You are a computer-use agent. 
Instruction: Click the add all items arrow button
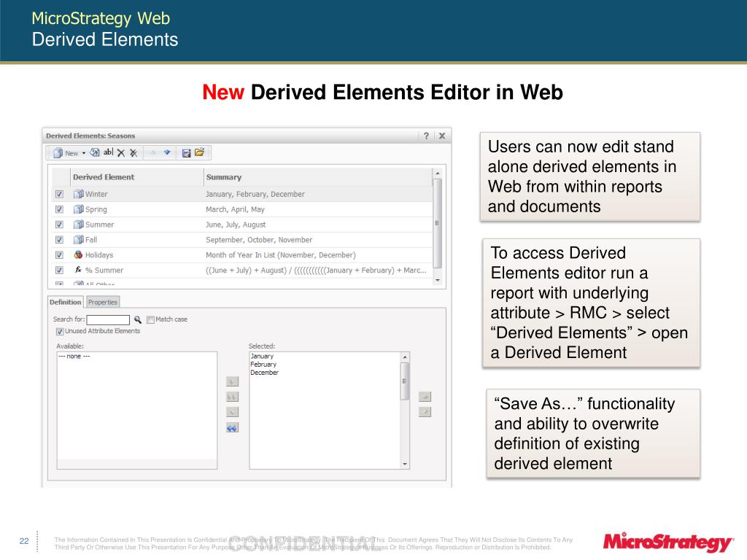pos(232,397)
